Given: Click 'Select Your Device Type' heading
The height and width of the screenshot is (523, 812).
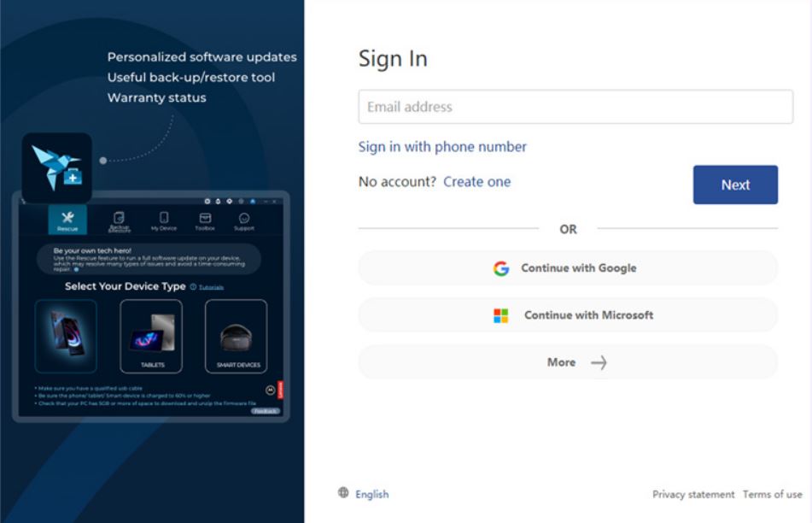Looking at the screenshot, I should [x=126, y=286].
